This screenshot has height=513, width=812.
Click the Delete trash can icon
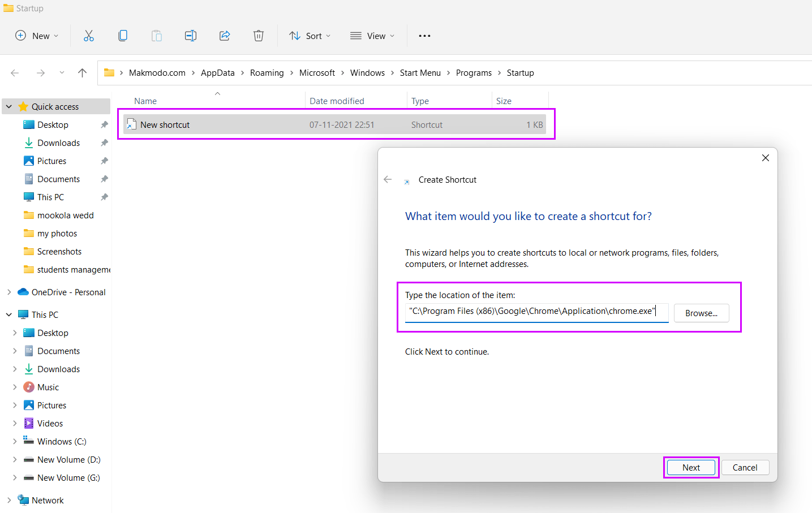click(x=259, y=36)
